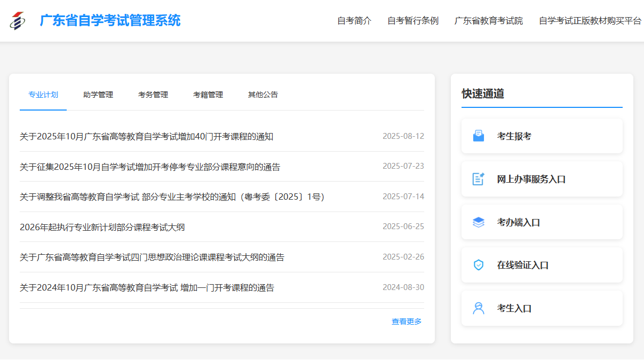Open the 2026年起执行专业新计划 syllabus notice
This screenshot has width=644, height=360.
point(102,228)
